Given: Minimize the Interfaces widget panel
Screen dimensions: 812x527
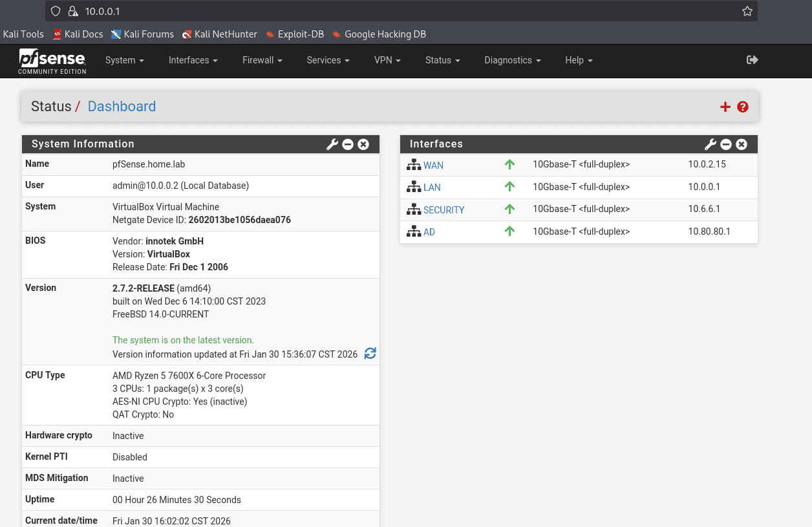Looking at the screenshot, I should (x=726, y=144).
